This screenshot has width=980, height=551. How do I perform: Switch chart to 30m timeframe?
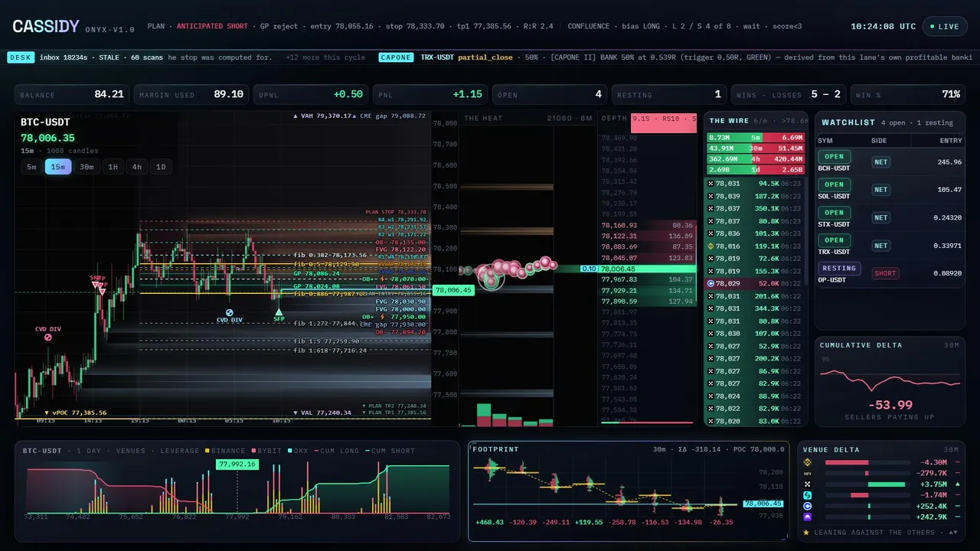tap(87, 167)
